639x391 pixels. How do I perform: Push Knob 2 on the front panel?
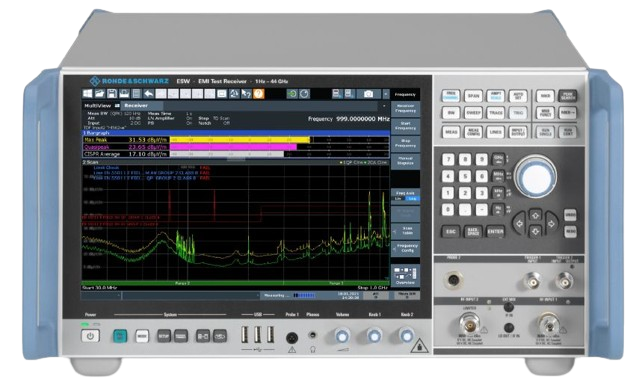coord(406,336)
